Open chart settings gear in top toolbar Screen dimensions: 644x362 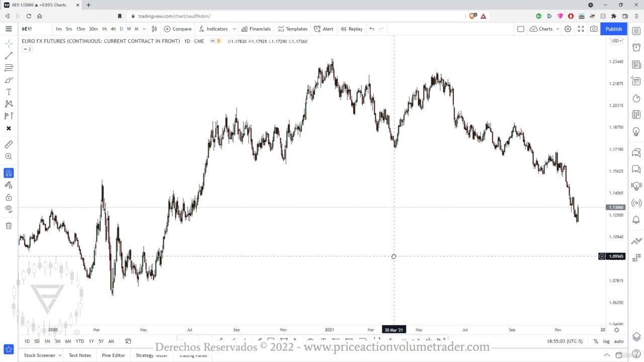[x=568, y=29]
